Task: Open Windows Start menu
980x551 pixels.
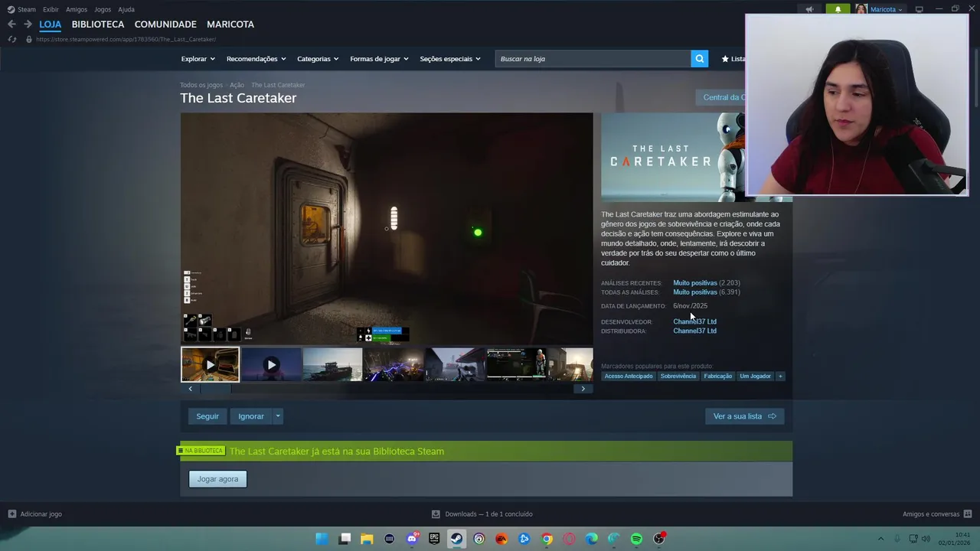Action: coord(322,539)
